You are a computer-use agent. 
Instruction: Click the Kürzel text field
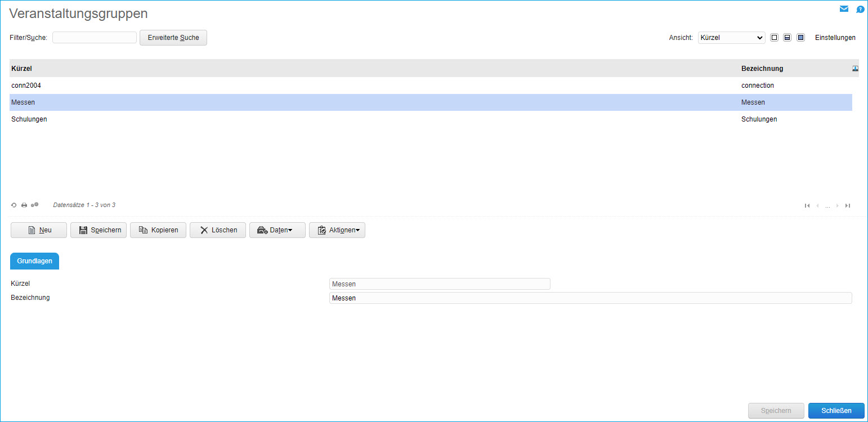pyautogui.click(x=440, y=284)
